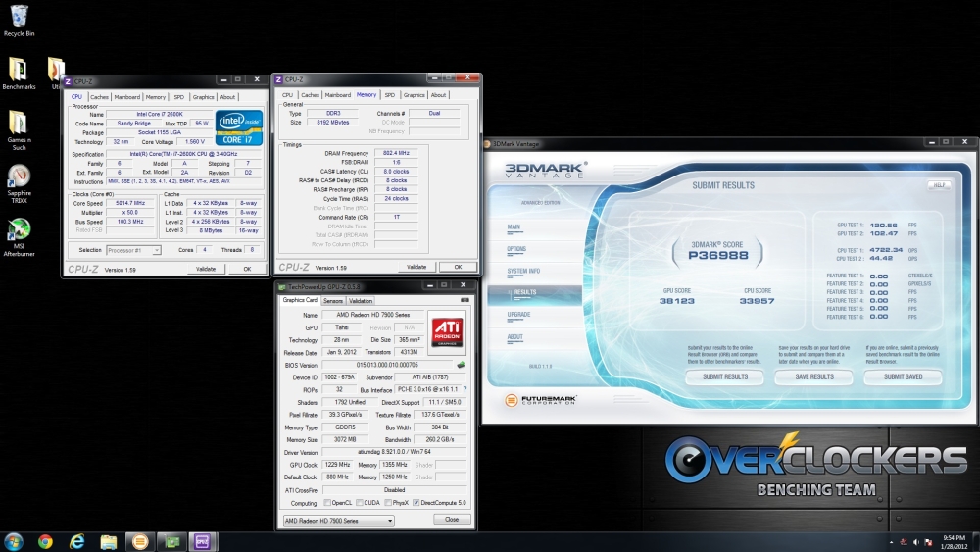The image size is (980, 552).
Task: Open the Mainboard tab in left CPU-Z window
Action: (127, 97)
